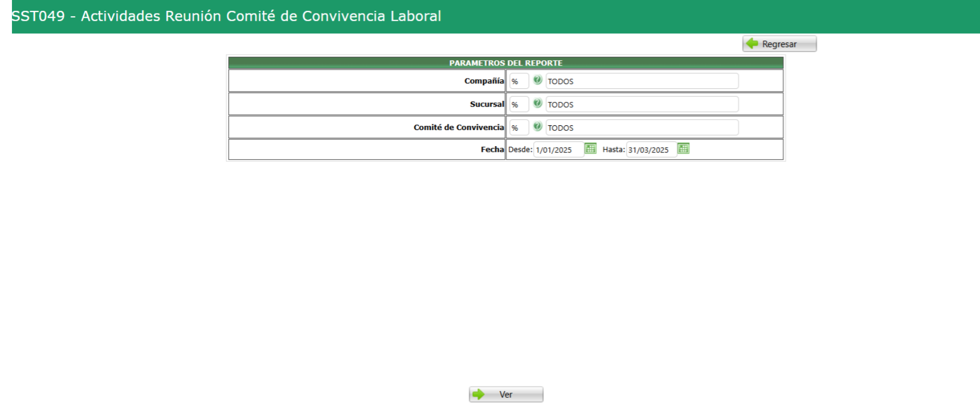Open the Desde date calendar picker
The image size is (980, 415).
(x=590, y=149)
